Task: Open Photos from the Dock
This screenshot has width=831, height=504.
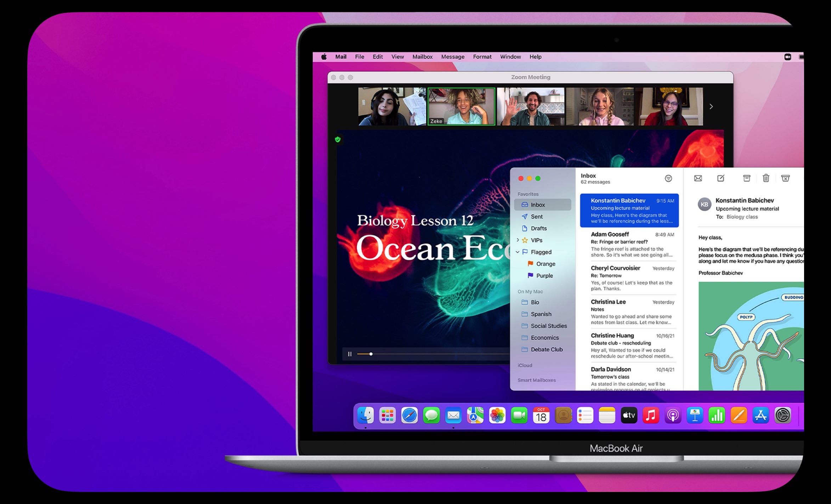Action: click(497, 416)
